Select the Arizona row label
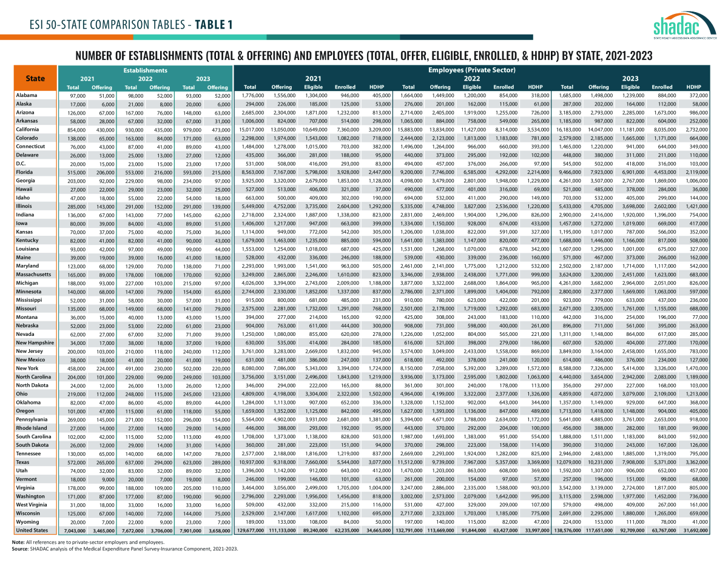This screenshot has width=728, height=562. (26, 113)
